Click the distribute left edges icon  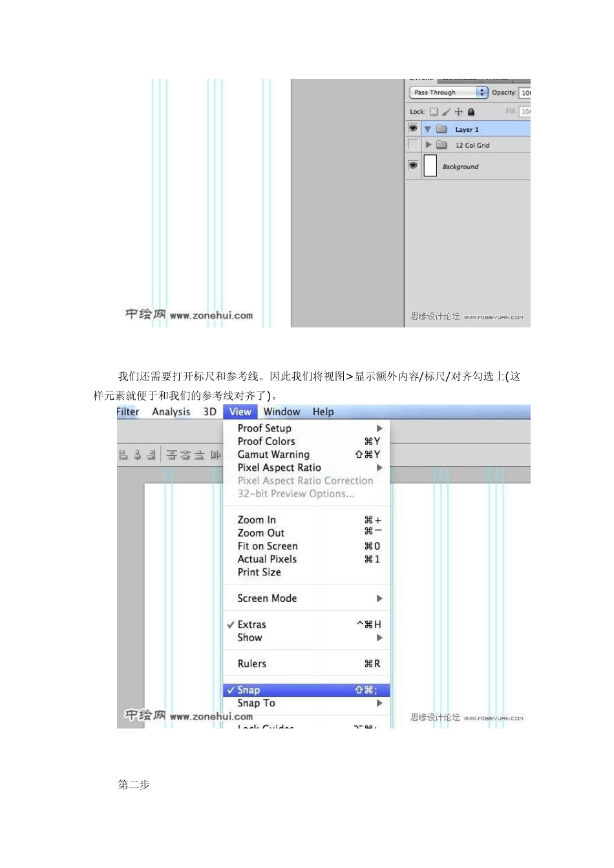coord(216,455)
